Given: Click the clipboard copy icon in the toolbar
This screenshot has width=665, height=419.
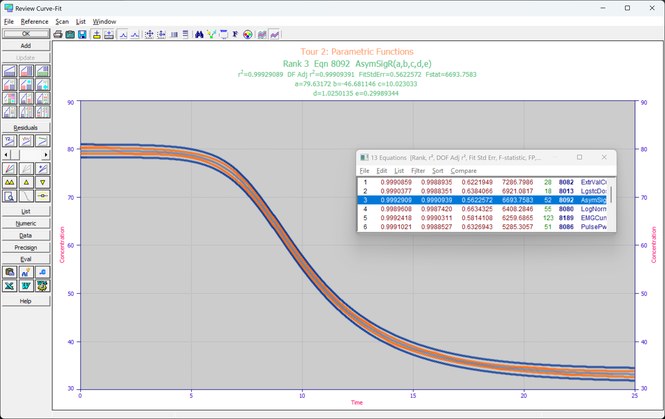Looking at the screenshot, I should pyautogui.click(x=70, y=34).
